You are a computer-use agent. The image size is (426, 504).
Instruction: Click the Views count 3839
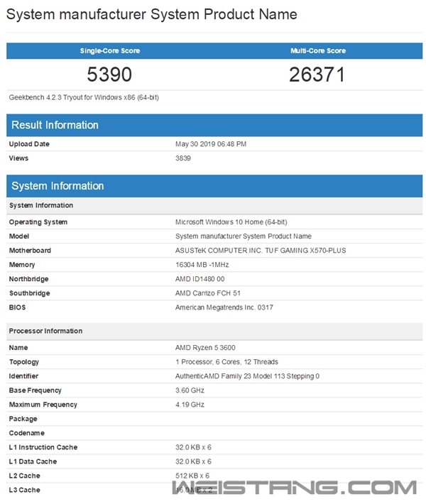[184, 158]
